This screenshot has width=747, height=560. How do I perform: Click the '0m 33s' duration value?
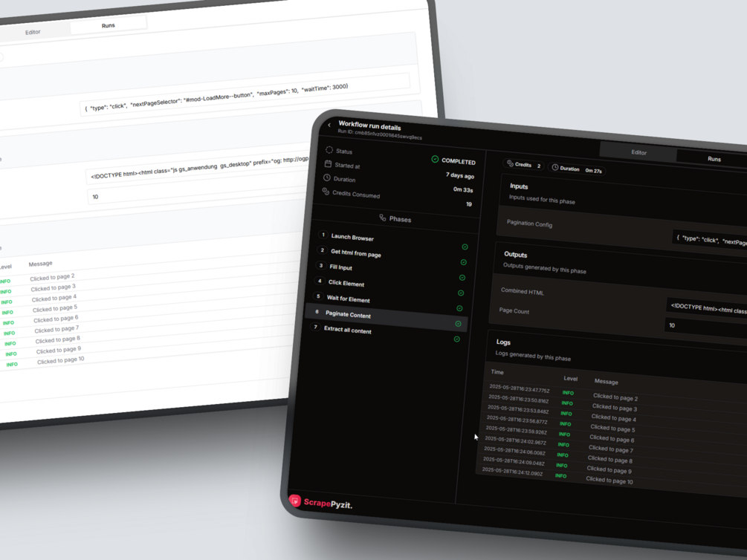click(x=463, y=189)
